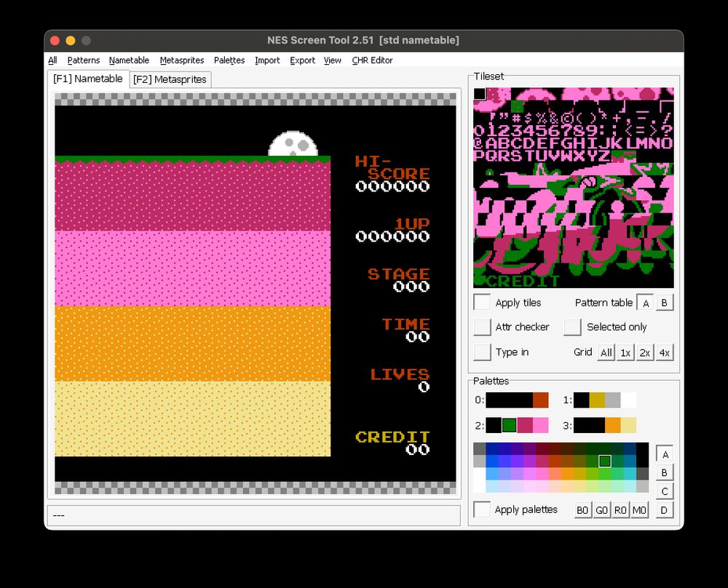Pick the digit 0 tile in the tileset
This screenshot has height=588, width=728.
click(x=480, y=131)
